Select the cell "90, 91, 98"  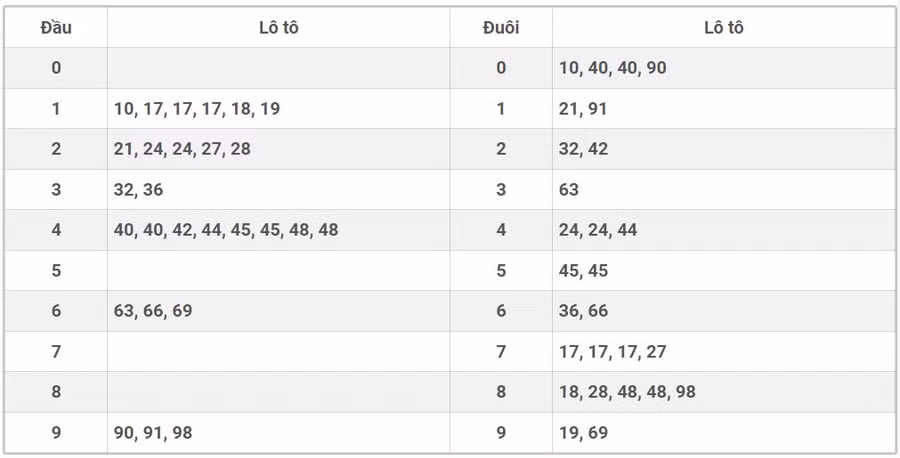tap(153, 432)
